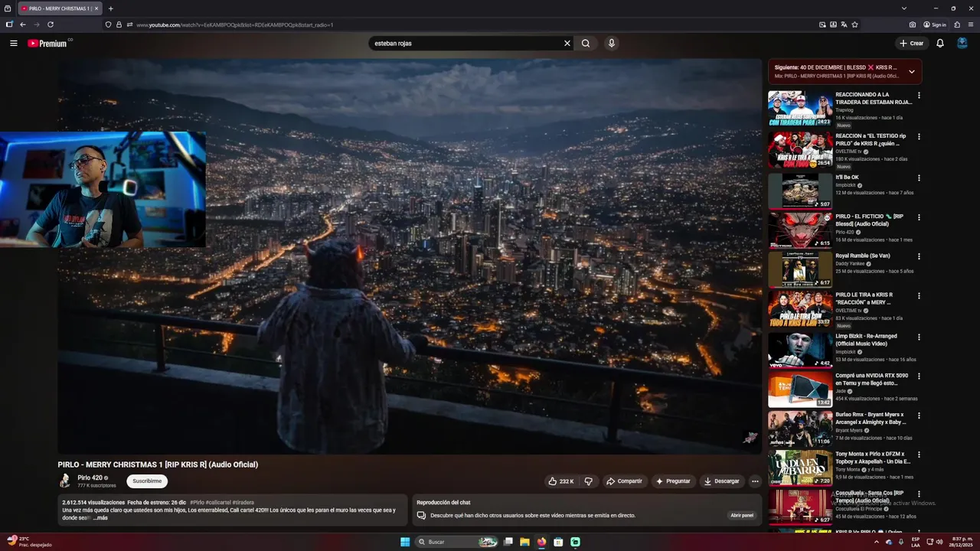Screen dimensions: 980x551
Task: Share the video with 'Compartir'
Action: pos(624,481)
